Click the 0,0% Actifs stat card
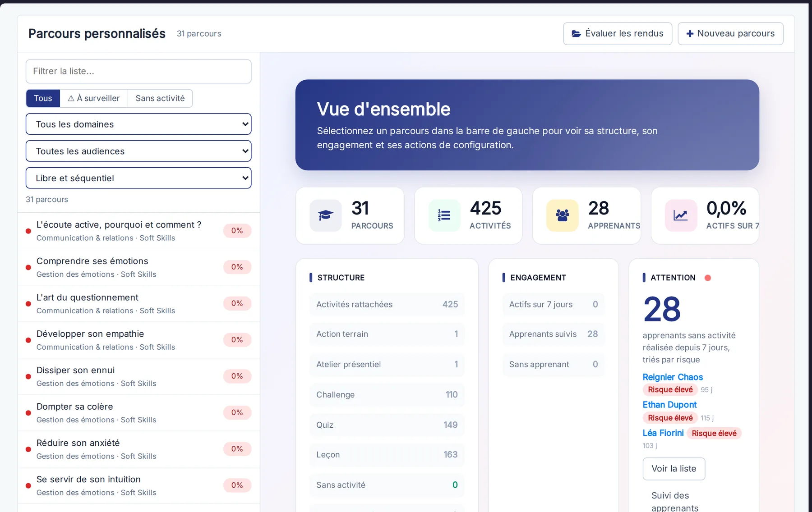The image size is (812, 512). (705, 215)
